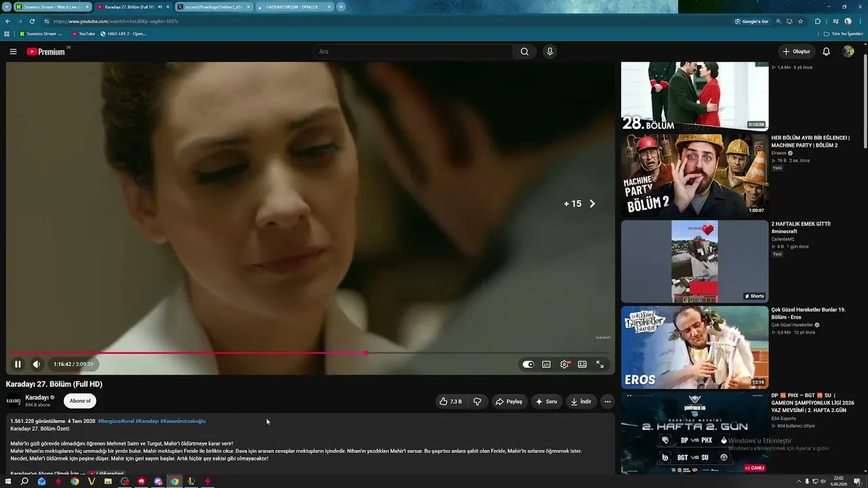Switch the player to theater mode
The height and width of the screenshot is (488, 868).
coord(582,364)
